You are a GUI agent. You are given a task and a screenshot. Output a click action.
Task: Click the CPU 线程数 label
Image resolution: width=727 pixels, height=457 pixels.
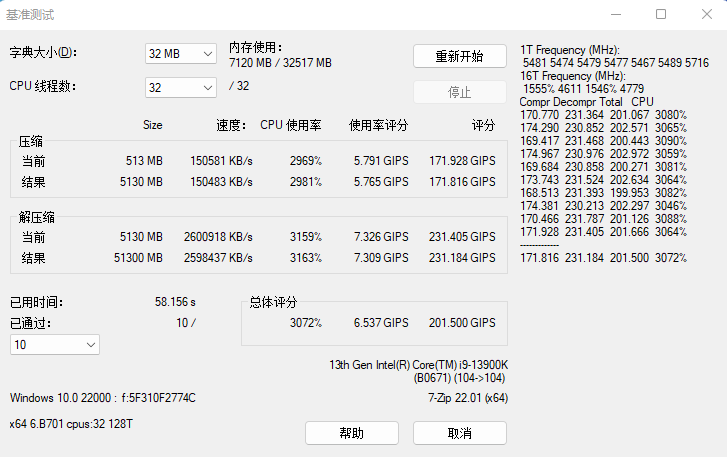[43, 86]
